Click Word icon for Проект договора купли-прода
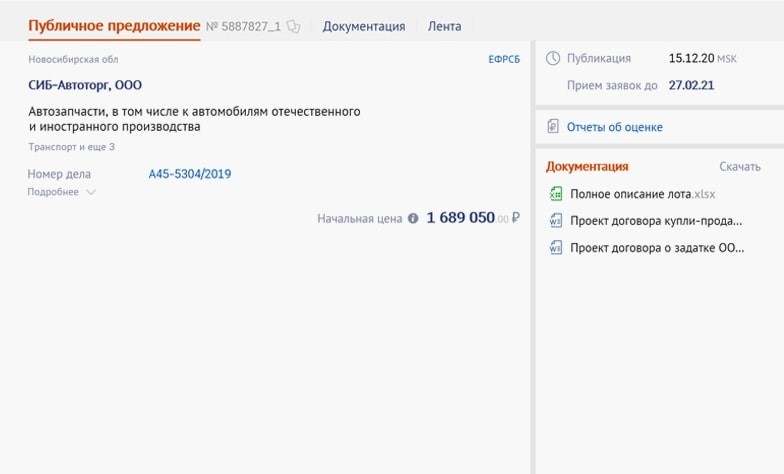Viewport: 784px width, 474px height. pyautogui.click(x=556, y=220)
